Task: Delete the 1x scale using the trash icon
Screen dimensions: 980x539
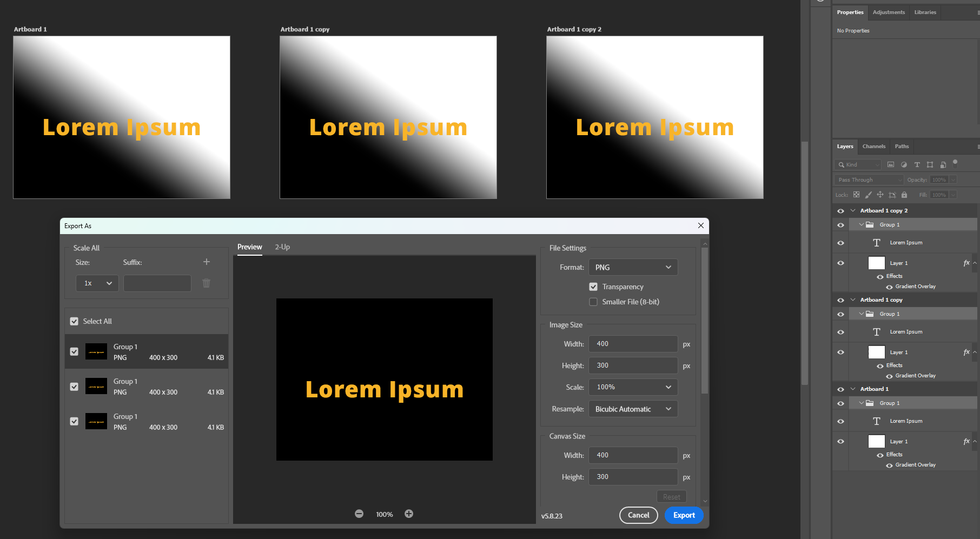Action: point(206,283)
